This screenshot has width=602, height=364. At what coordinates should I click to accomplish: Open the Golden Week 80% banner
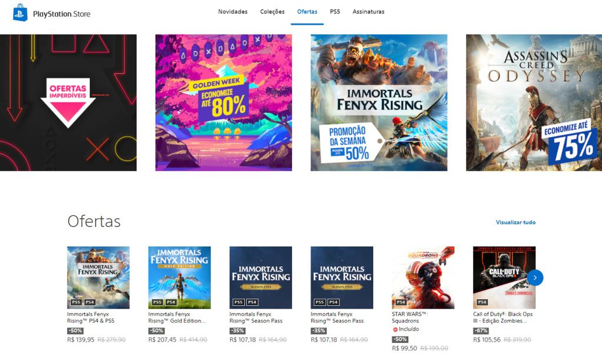223,102
